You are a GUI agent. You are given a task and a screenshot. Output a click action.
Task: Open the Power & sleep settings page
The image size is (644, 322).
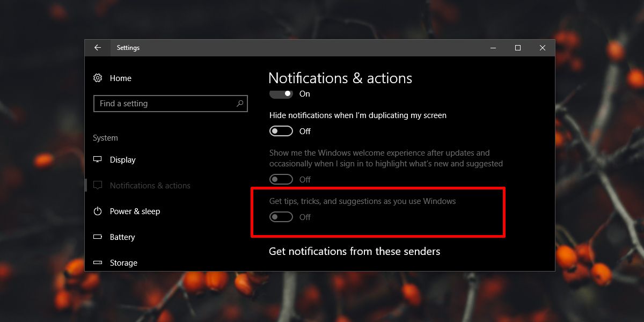135,211
